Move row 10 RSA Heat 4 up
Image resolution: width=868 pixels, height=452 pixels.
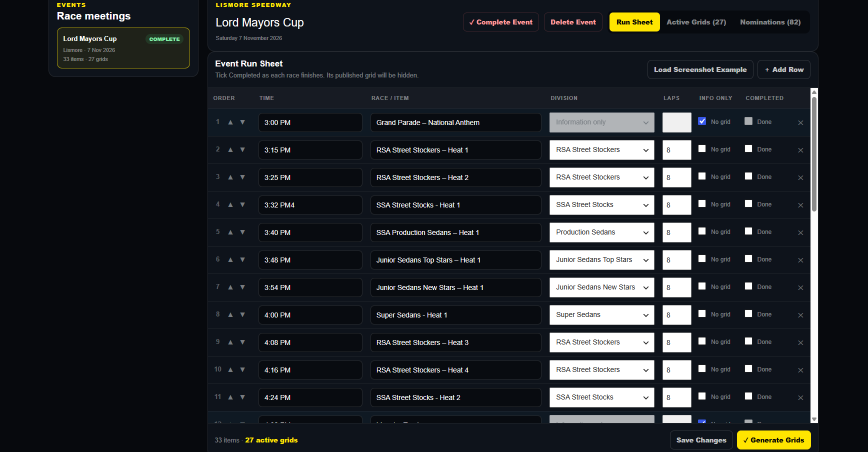(x=230, y=369)
